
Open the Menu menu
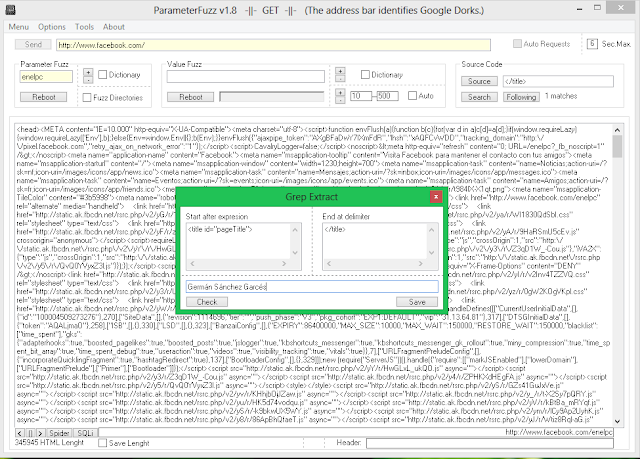[x=18, y=27]
